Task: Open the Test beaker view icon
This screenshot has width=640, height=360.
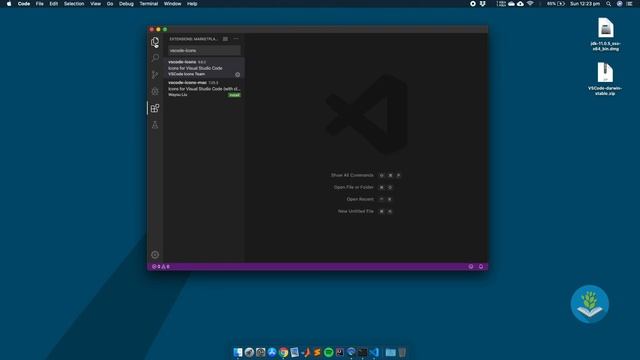Action: pos(155,125)
